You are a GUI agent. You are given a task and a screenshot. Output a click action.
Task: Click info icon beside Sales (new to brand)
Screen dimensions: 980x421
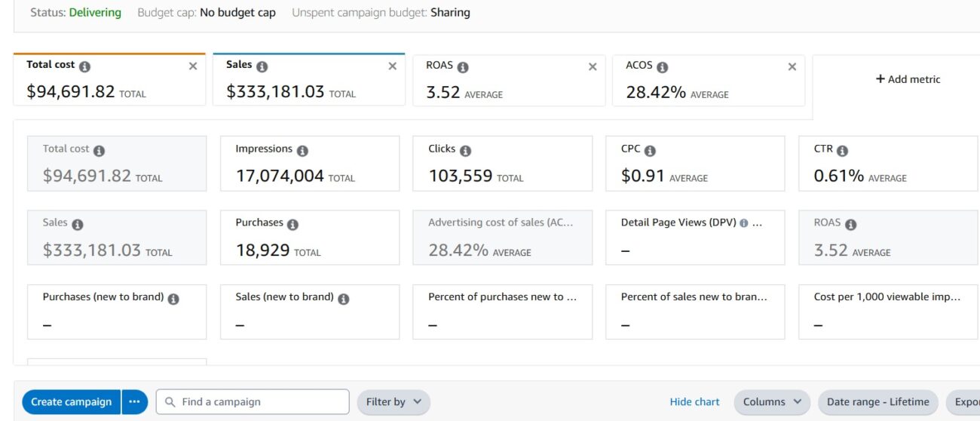tap(343, 299)
